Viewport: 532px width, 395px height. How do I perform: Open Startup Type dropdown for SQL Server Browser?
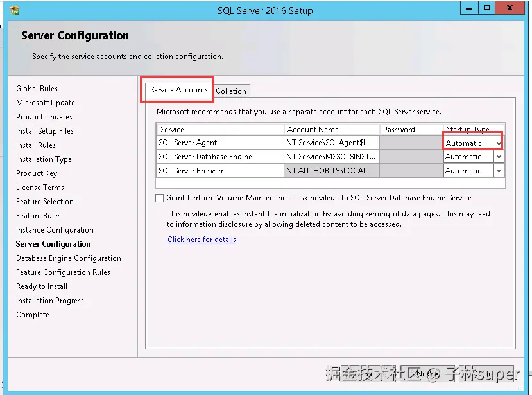(499, 171)
